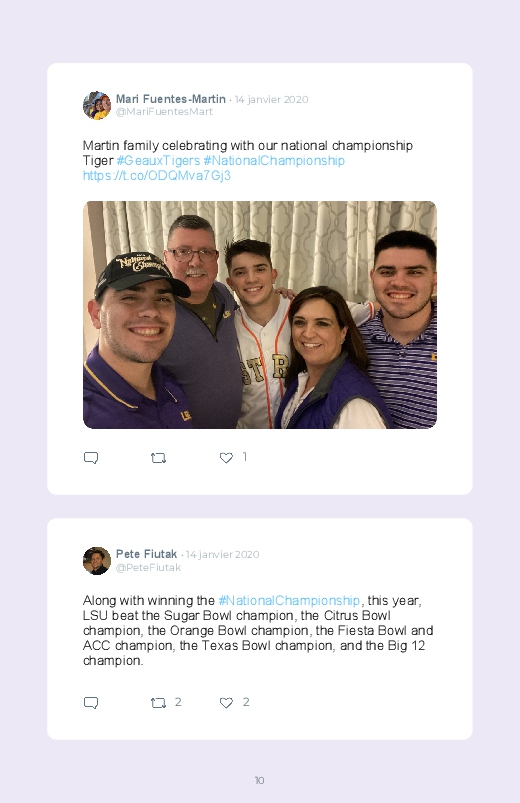Open #NationalChampionship hashtag in Pete's tweet
520x803 pixels.
(289, 600)
